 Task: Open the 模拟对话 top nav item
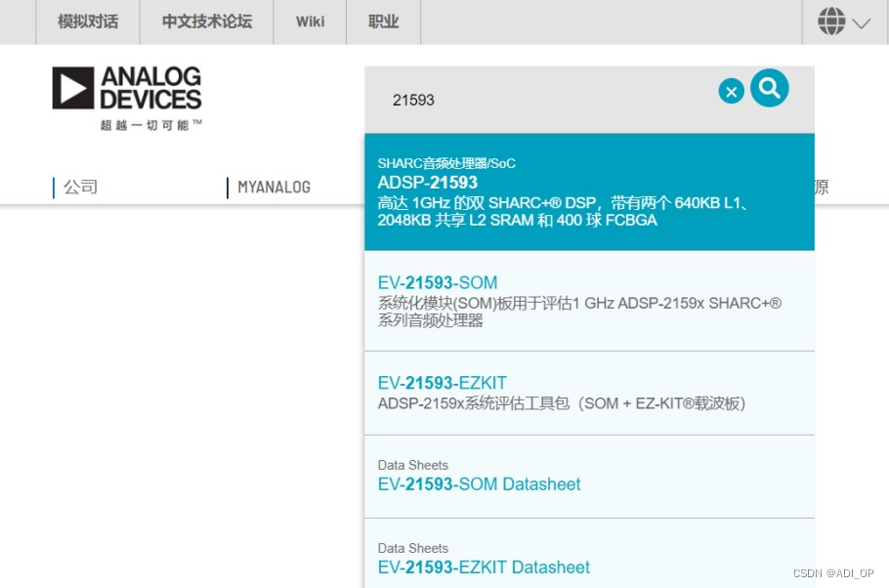tap(88, 21)
